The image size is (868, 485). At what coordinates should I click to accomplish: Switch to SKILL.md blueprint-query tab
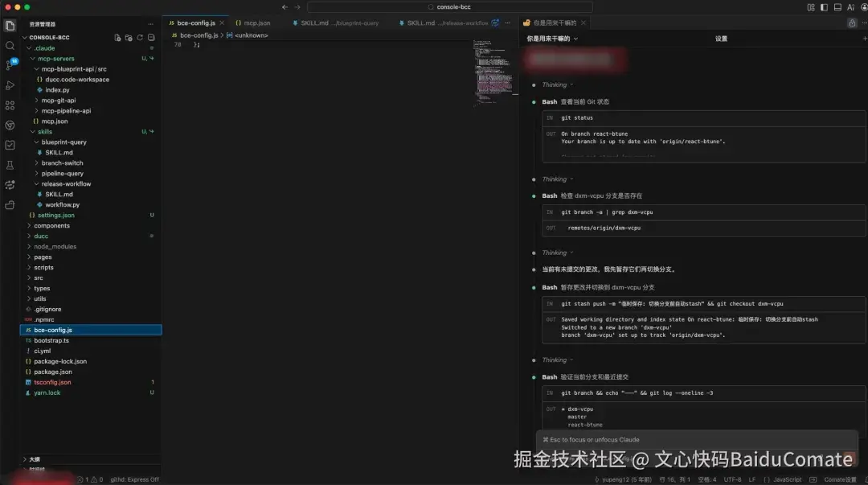[x=339, y=23]
